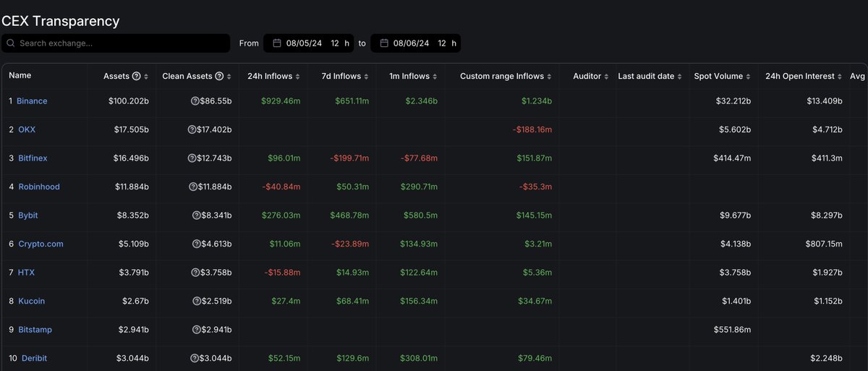The width and height of the screenshot is (868, 371).
Task: Click the CEX Transparency page heading
Action: [x=61, y=21]
